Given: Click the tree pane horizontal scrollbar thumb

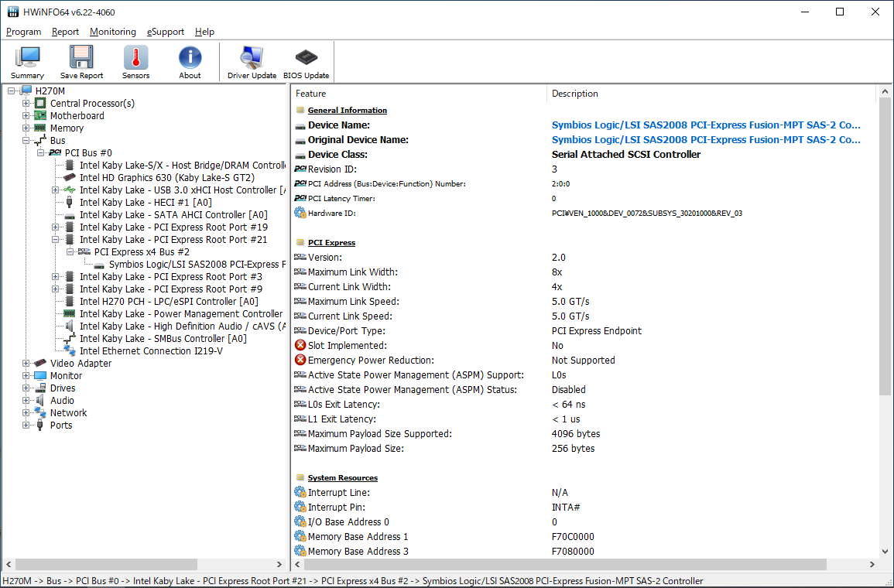Looking at the screenshot, I should (106, 564).
